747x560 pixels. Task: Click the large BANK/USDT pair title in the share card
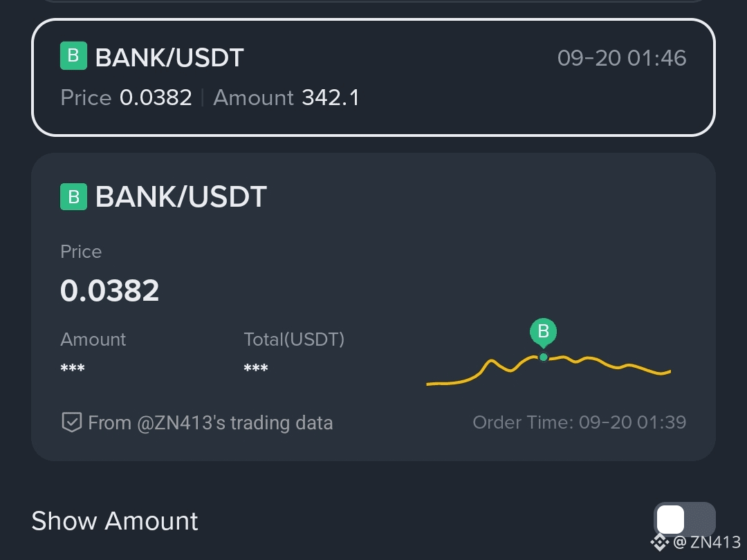click(x=181, y=196)
